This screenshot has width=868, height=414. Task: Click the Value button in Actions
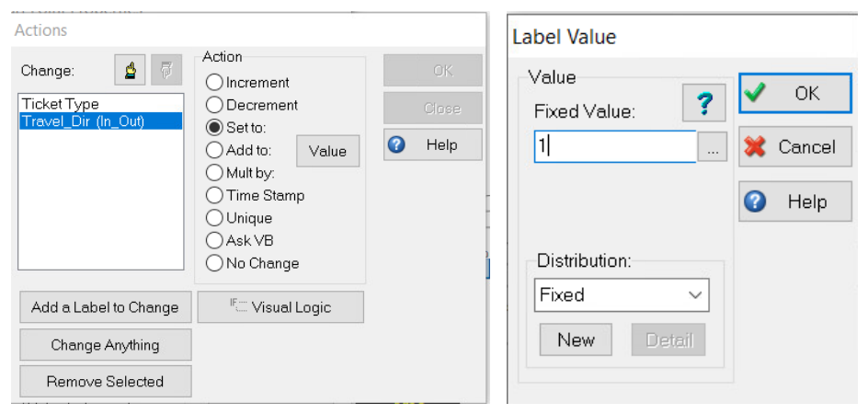[x=327, y=151]
